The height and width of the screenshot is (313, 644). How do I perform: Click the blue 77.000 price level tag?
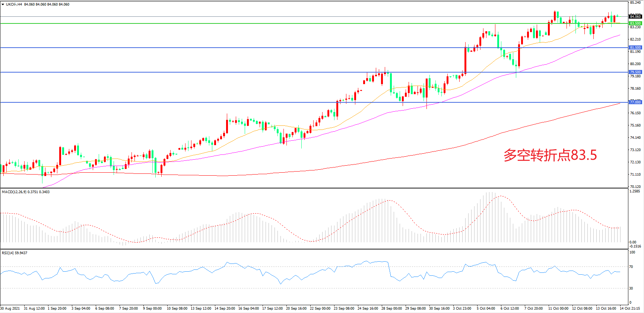(x=635, y=102)
